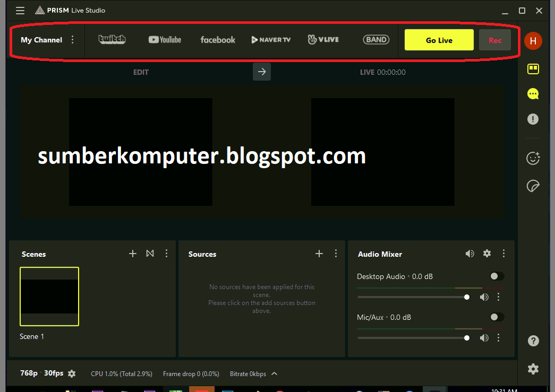Select the Twitch platform
The image size is (555, 392).
point(112,40)
